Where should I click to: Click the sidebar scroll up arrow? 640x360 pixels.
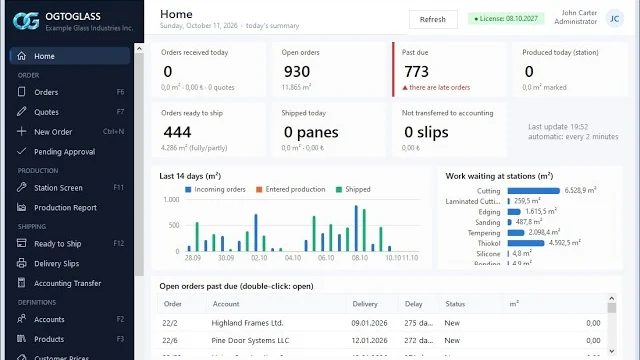tap(139, 49)
